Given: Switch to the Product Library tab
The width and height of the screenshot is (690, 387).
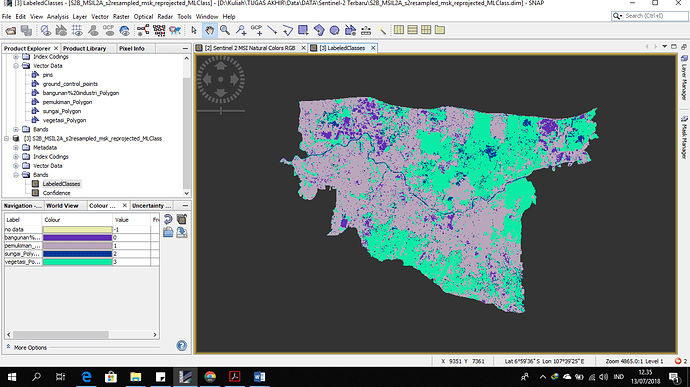Looking at the screenshot, I should (x=84, y=48).
